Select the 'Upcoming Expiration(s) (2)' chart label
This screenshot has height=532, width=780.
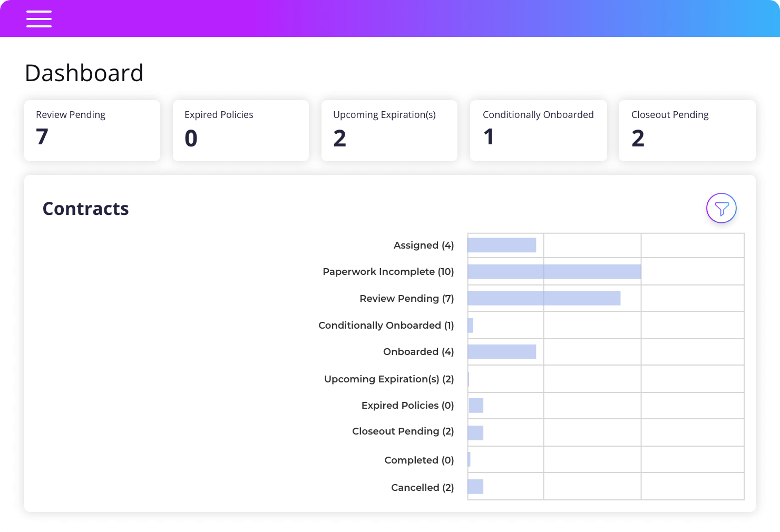[x=389, y=379]
